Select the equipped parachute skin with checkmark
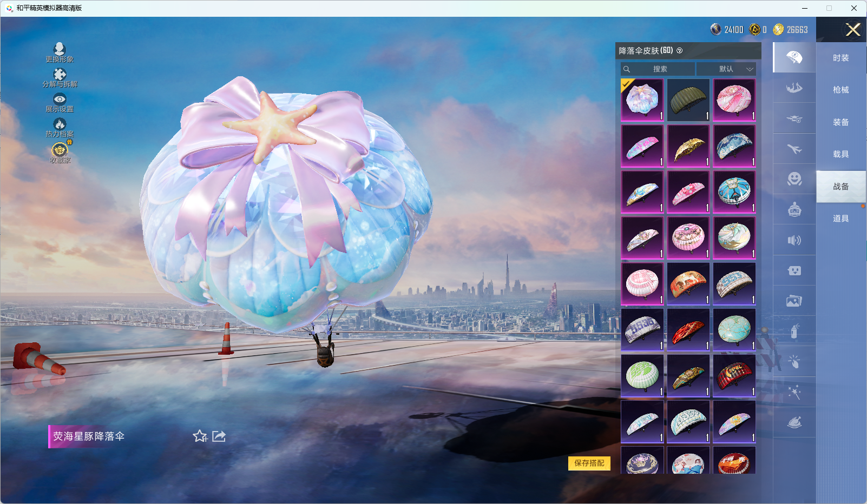The image size is (867, 504). (x=642, y=100)
